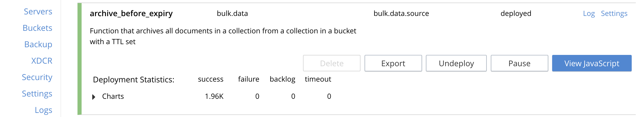Image resolution: width=644 pixels, height=117 pixels.
Task: Click the 1.96K success count
Action: pos(214,96)
